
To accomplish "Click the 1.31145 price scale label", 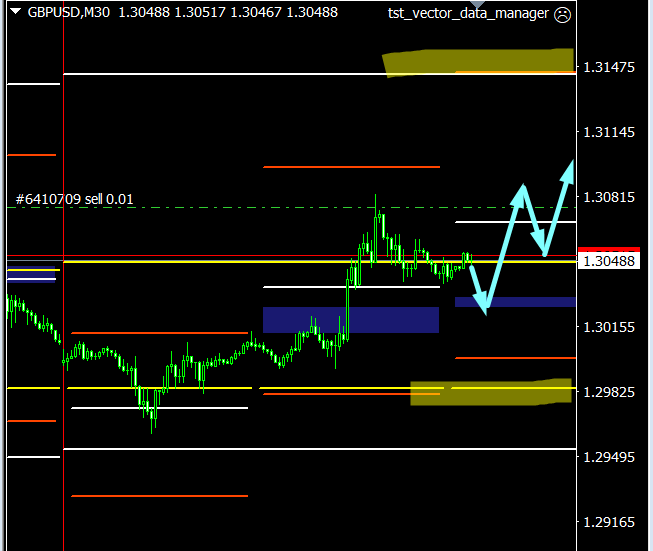I will [x=609, y=132].
